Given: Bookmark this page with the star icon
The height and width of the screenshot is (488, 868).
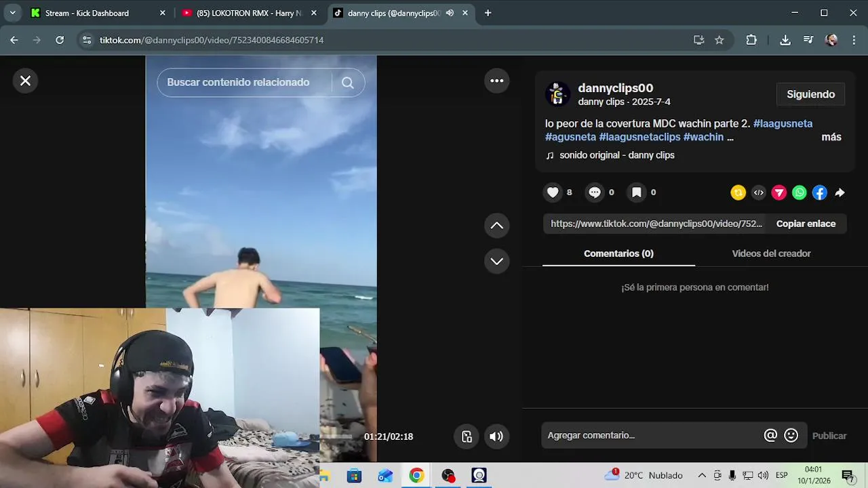Looking at the screenshot, I should 719,40.
